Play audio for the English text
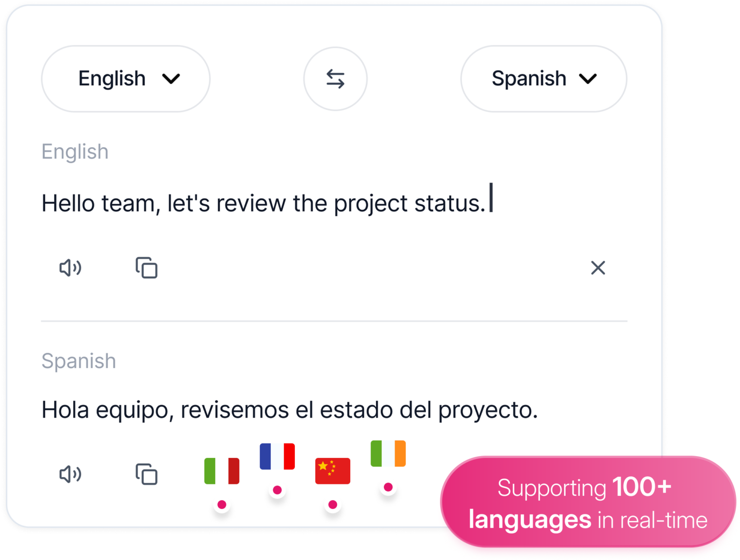Viewport: 740px width, 560px height. [x=70, y=268]
